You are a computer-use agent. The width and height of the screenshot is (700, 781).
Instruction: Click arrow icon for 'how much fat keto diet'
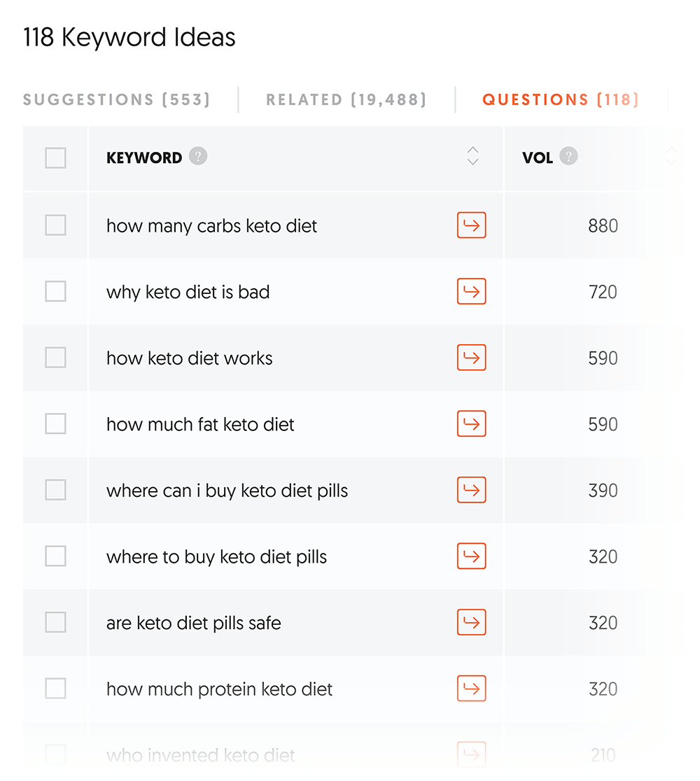pyautogui.click(x=471, y=423)
